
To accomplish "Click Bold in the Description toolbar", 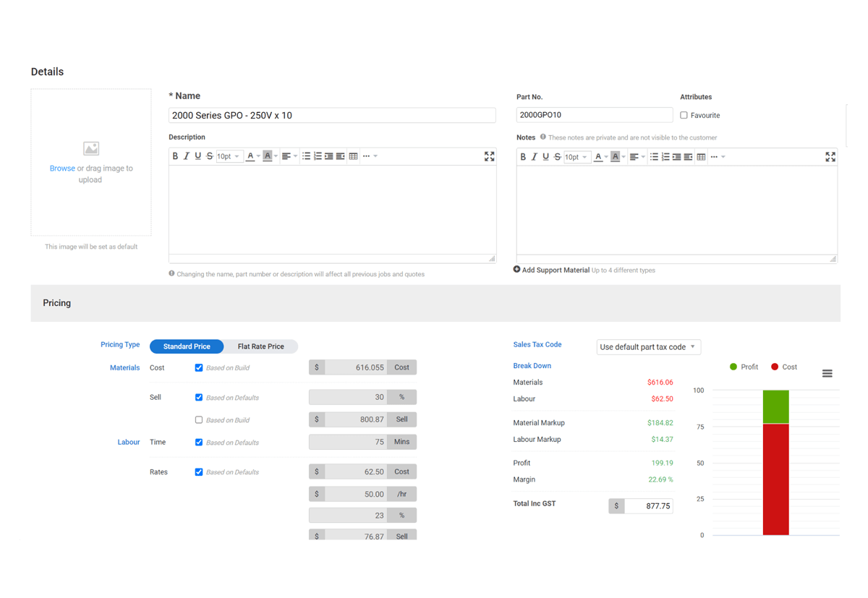I will click(x=175, y=156).
